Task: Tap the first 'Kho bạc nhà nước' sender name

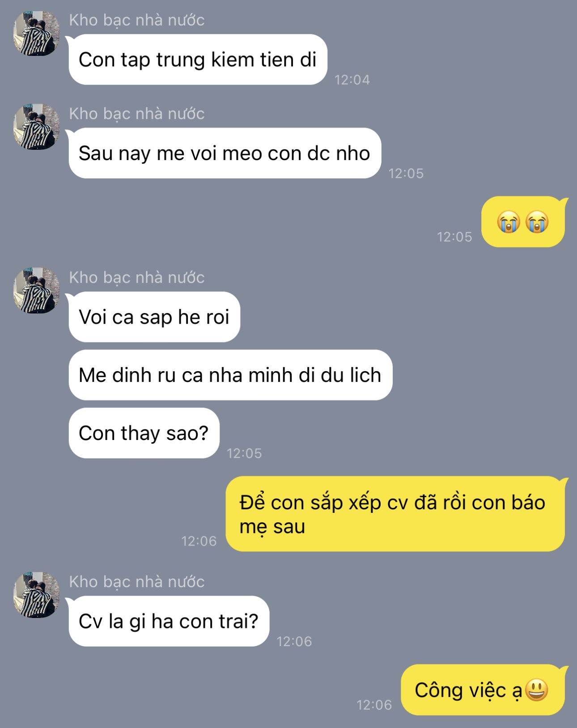Action: (137, 20)
